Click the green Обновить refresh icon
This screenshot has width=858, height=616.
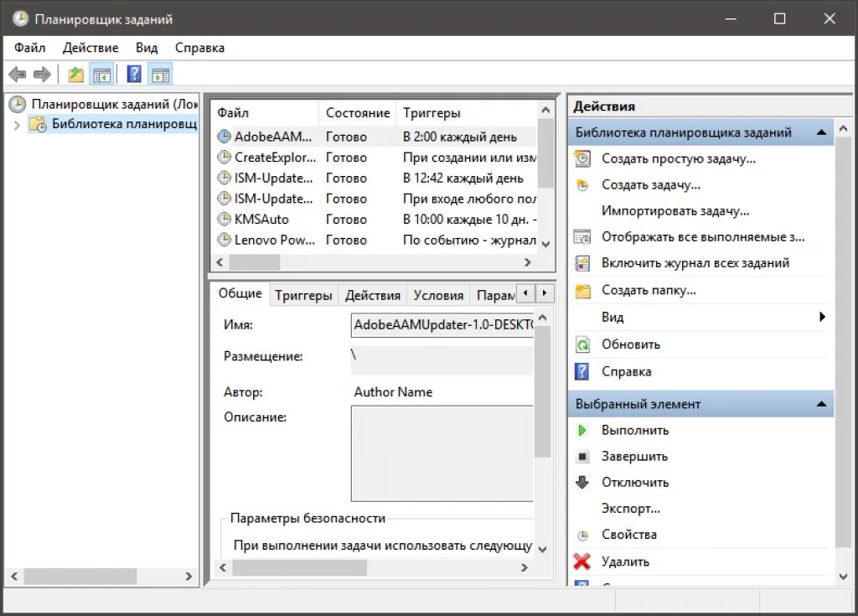point(583,344)
